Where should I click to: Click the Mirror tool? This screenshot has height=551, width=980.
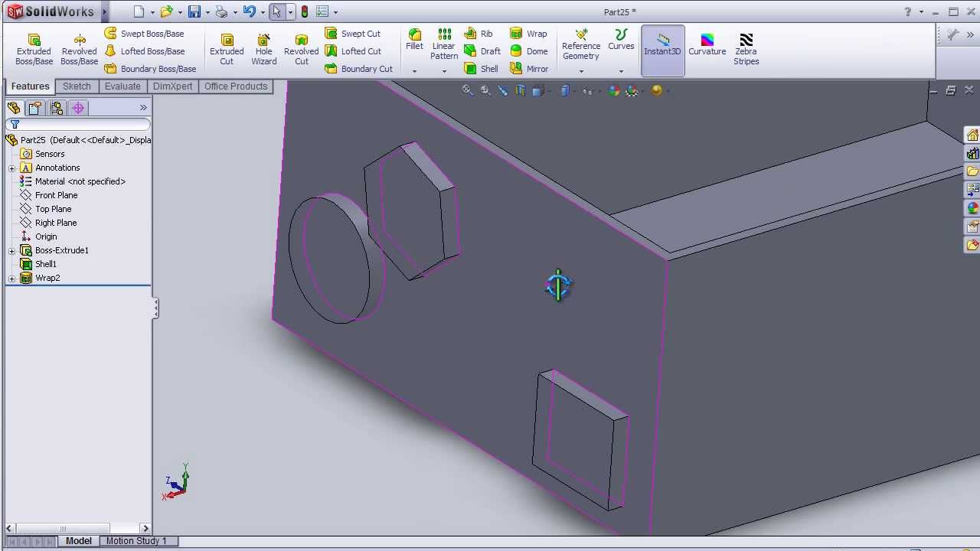(529, 69)
